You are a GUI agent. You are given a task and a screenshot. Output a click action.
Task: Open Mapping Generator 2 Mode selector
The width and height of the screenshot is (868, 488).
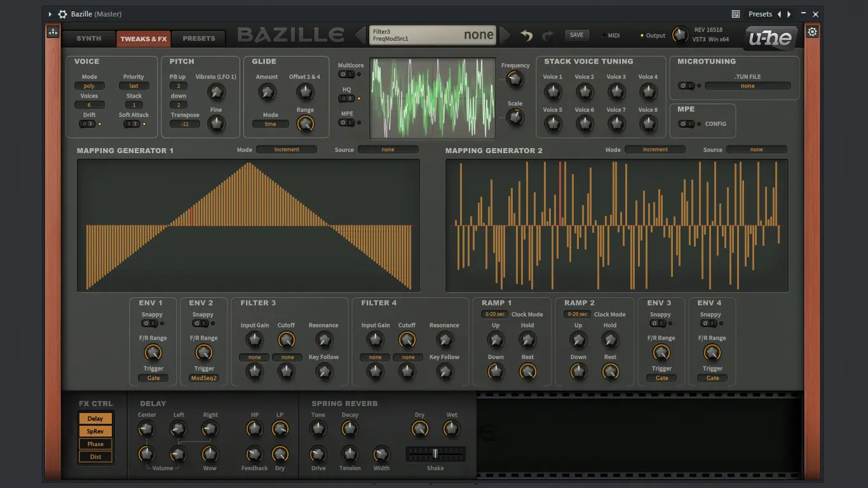click(655, 149)
